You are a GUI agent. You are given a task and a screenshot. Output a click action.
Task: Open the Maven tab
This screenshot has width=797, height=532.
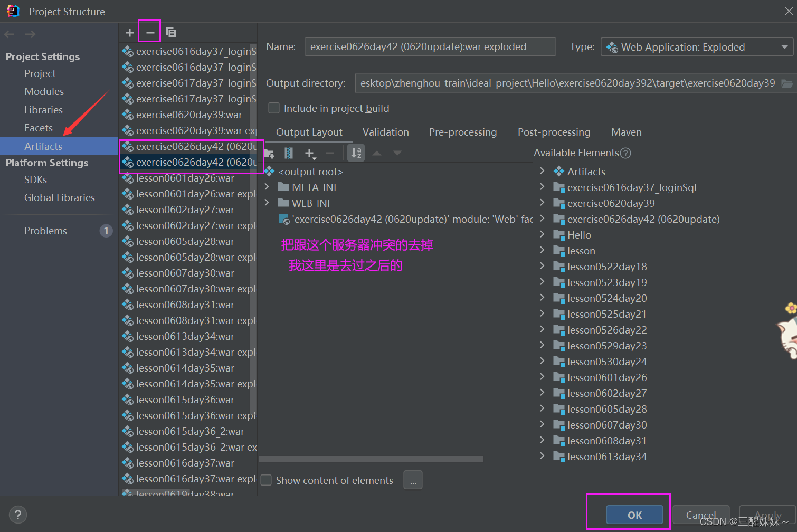[627, 132]
